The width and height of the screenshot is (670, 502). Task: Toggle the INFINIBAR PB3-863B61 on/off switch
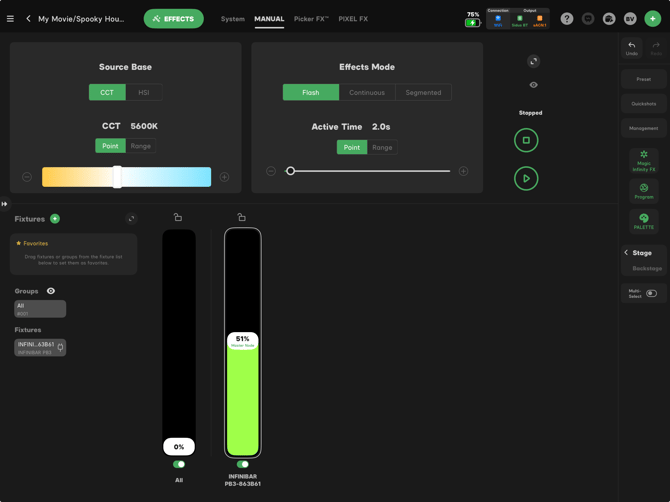tap(243, 464)
